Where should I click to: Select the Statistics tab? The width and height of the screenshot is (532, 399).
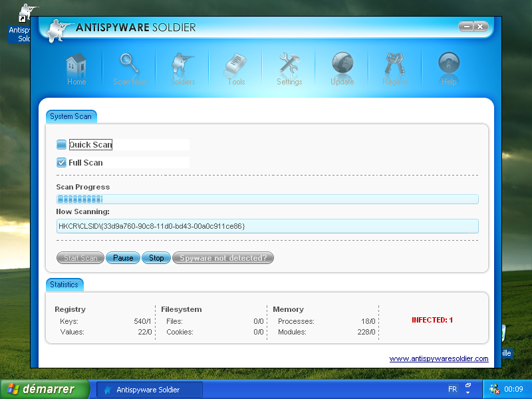pos(64,285)
